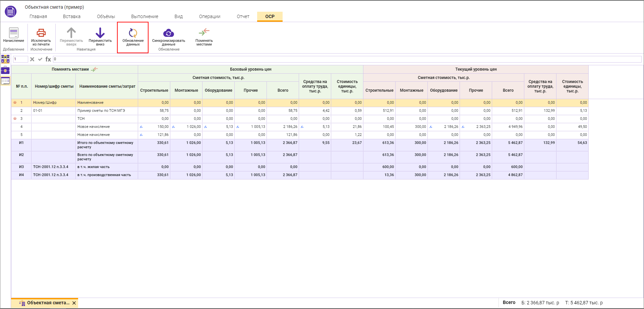The height and width of the screenshot is (309, 644).
Task: Open the Отчет ribbon tab
Action: [x=243, y=16]
